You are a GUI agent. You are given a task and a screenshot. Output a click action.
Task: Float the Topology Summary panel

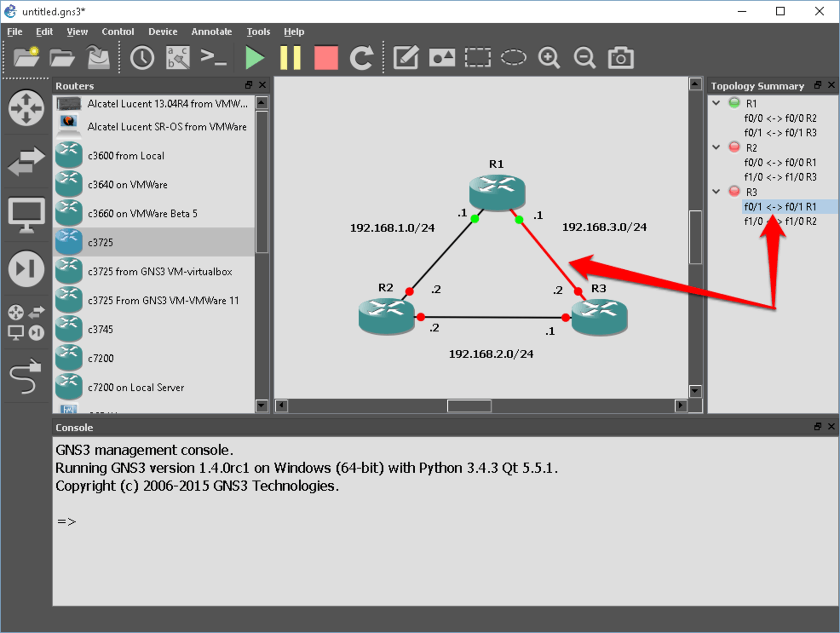[817, 85]
